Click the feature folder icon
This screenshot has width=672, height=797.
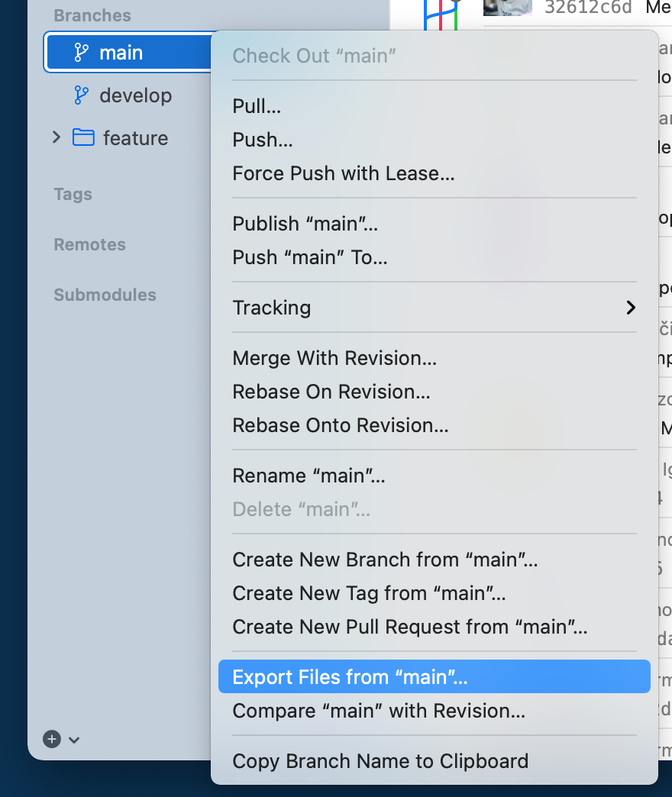(83, 138)
